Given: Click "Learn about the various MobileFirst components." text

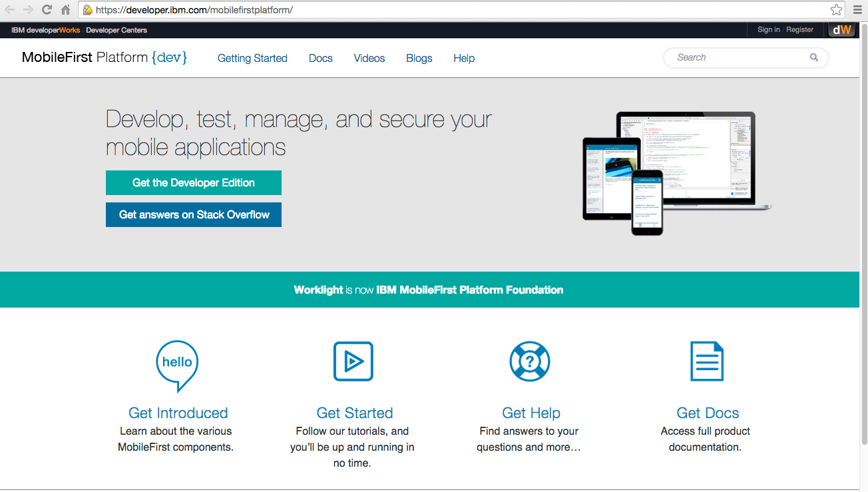Looking at the screenshot, I should [x=176, y=439].
